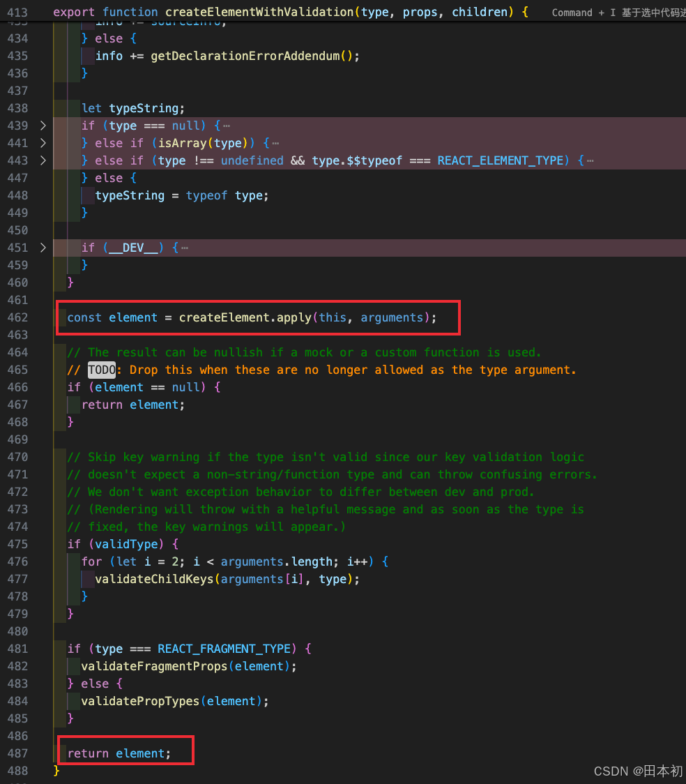Click 'validType' condition on line 475
The image size is (686, 784).
coord(126,544)
